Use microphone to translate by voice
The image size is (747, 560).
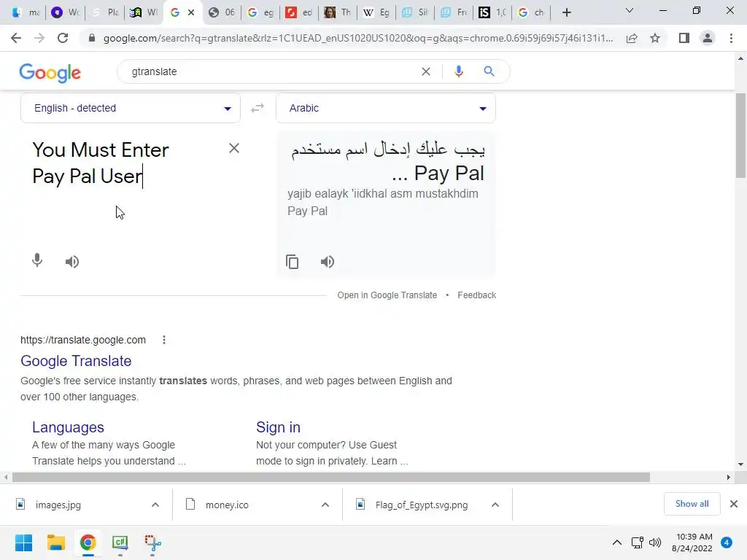tap(37, 260)
